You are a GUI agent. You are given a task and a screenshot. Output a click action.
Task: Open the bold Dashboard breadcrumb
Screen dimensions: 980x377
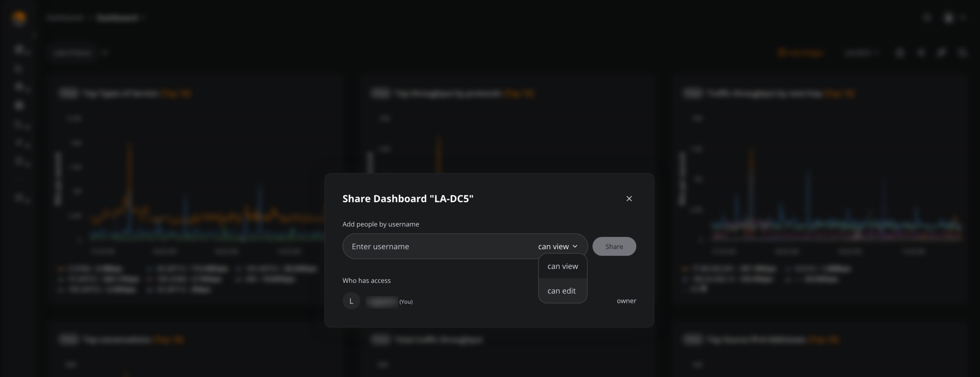coord(117,18)
